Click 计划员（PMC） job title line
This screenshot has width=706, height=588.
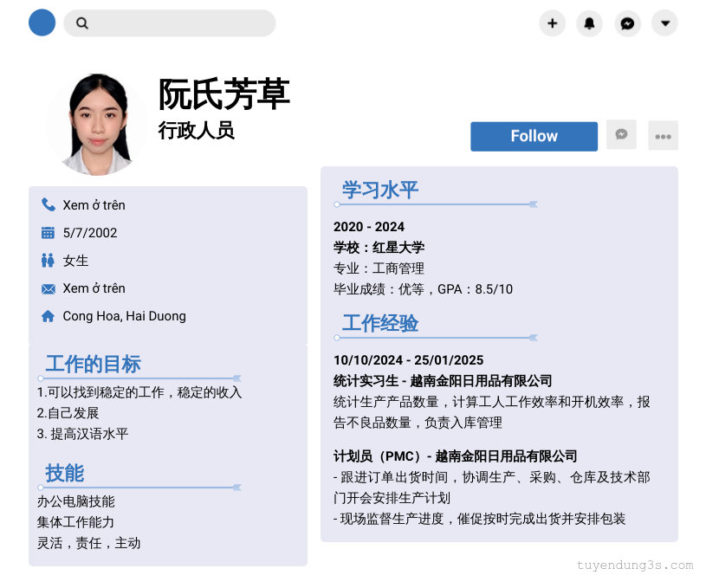455,456
